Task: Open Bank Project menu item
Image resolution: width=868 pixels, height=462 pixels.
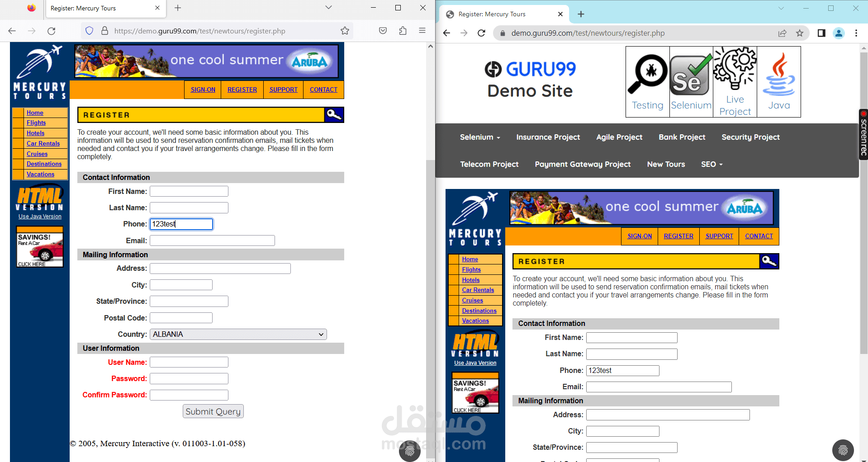Action: pos(682,137)
